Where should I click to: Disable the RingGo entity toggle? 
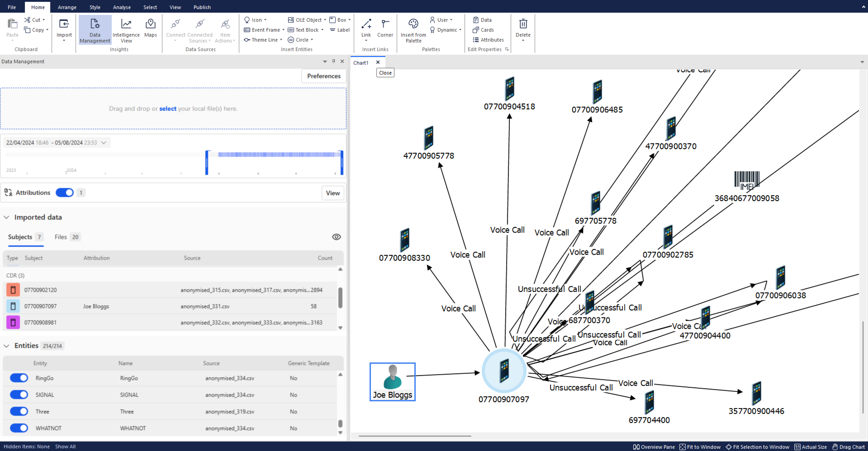pos(19,378)
